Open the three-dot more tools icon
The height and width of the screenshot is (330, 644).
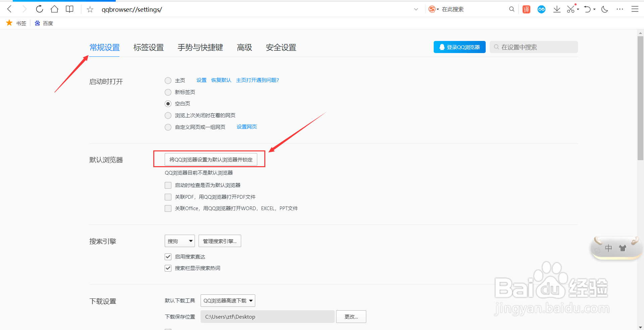[620, 9]
